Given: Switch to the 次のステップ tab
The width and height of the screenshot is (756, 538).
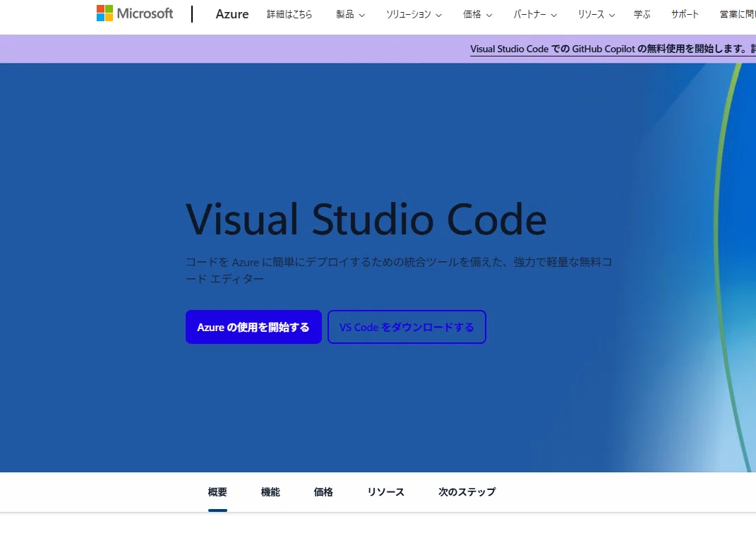Looking at the screenshot, I should [467, 491].
